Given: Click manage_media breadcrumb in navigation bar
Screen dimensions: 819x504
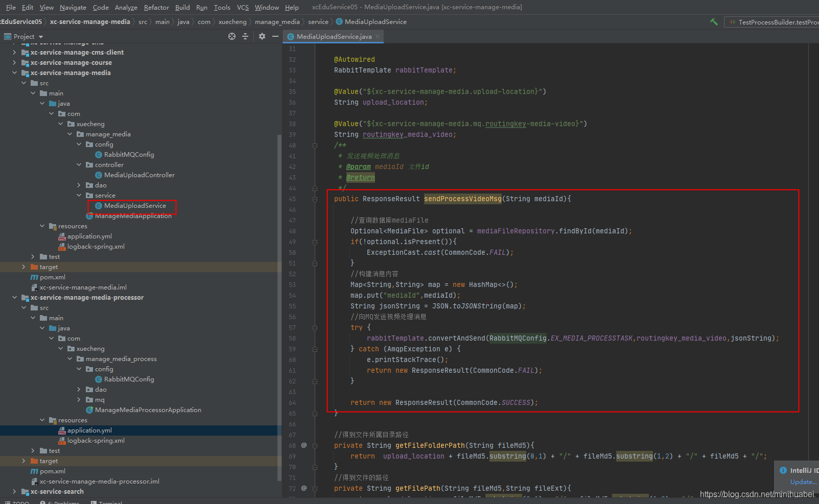Looking at the screenshot, I should [277, 22].
